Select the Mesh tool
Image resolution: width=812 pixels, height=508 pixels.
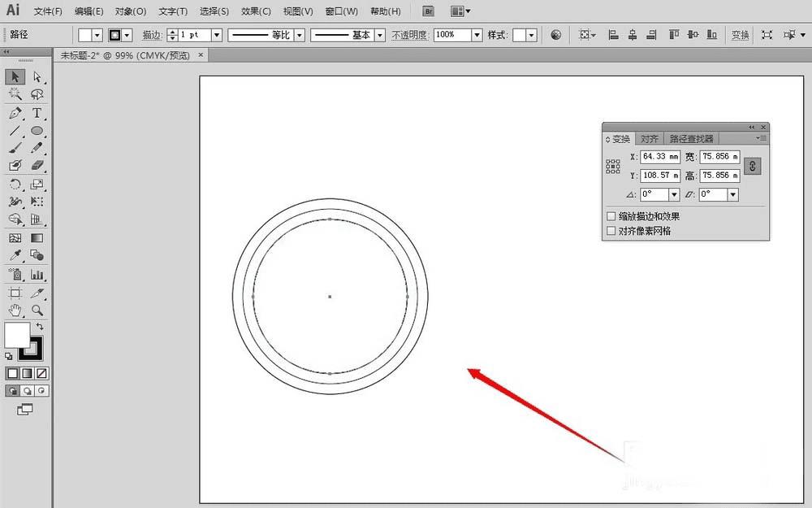pos(15,238)
